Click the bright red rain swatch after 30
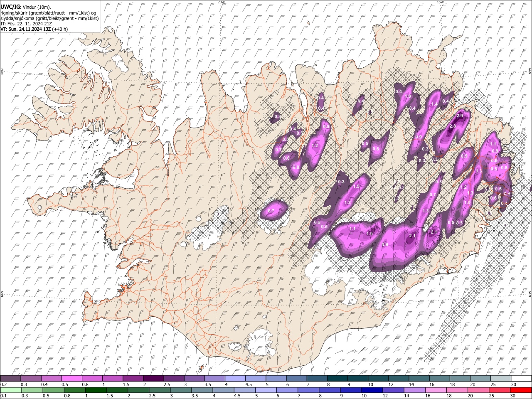Screen dimensions: 532x399 [x=520, y=390]
